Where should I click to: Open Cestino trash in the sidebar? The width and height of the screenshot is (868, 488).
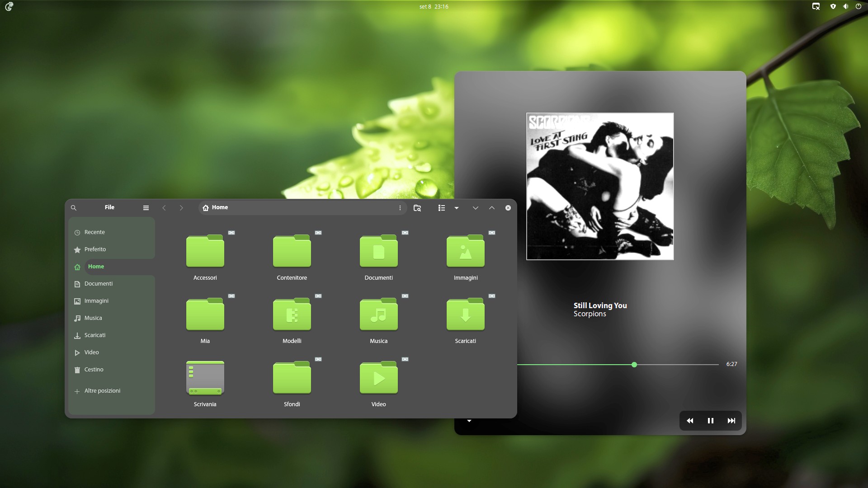coord(112,370)
